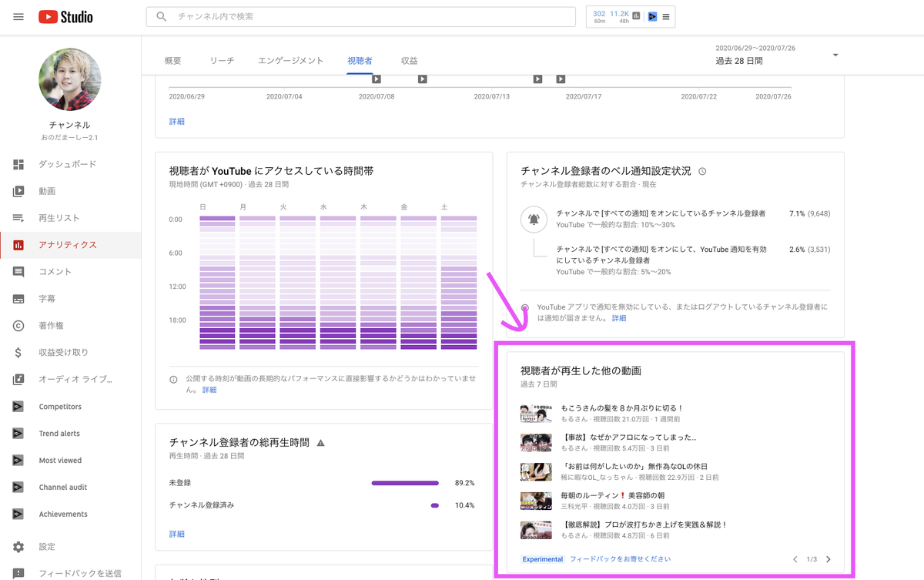
Task: Click the video marker nearest 2020/07/17
Action: click(561, 79)
